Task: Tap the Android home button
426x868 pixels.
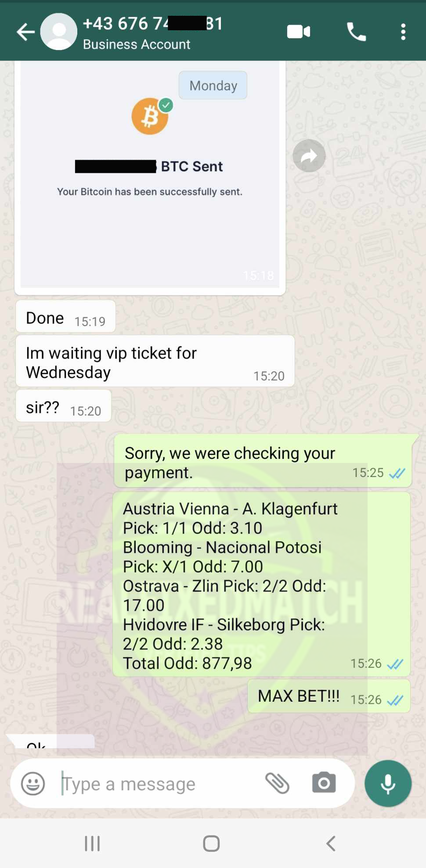Action: [x=211, y=843]
